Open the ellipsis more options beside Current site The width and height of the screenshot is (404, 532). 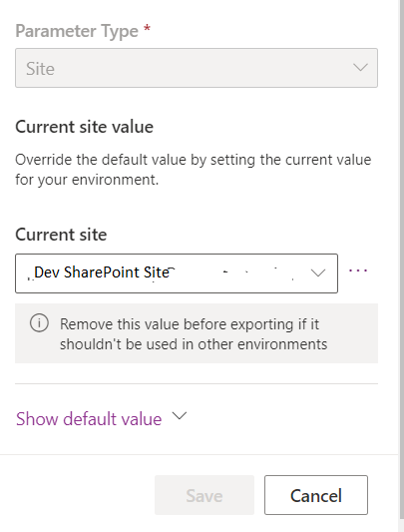[358, 270]
